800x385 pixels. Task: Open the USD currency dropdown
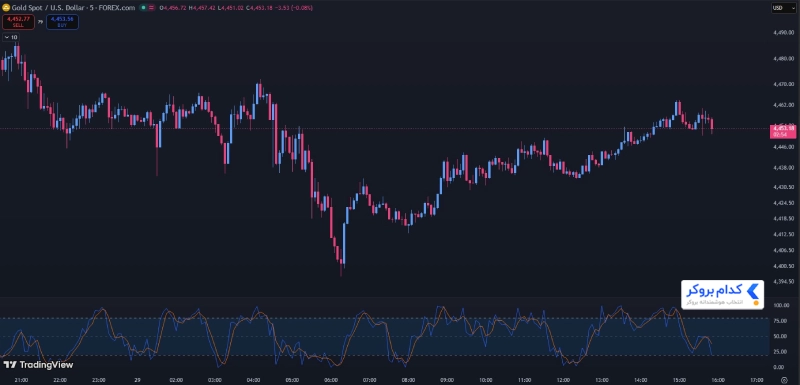click(784, 8)
